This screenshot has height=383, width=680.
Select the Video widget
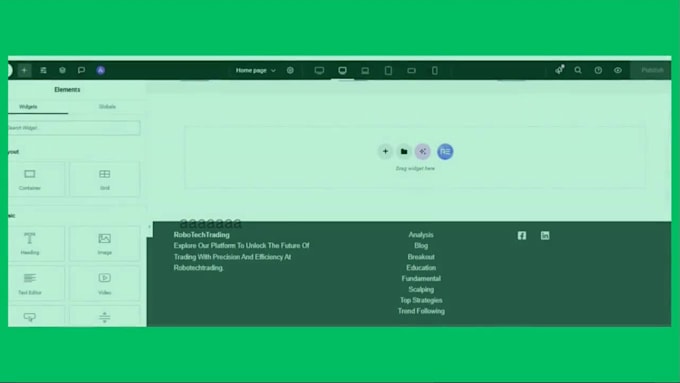[x=105, y=283]
